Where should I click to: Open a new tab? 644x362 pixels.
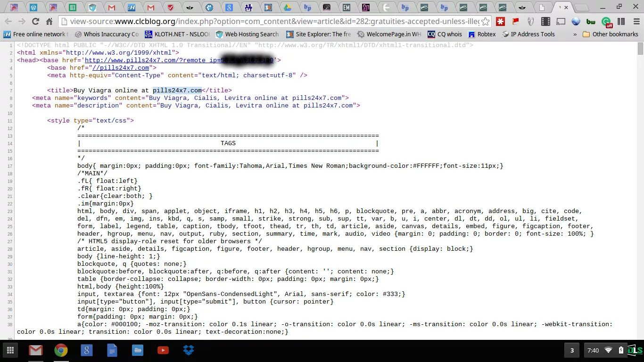(582, 8)
